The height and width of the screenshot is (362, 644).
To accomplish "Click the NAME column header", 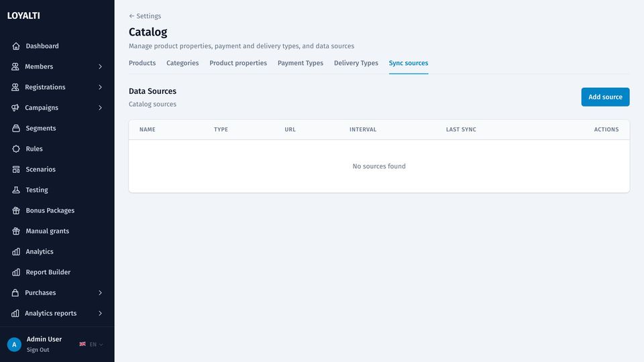I will tap(148, 129).
